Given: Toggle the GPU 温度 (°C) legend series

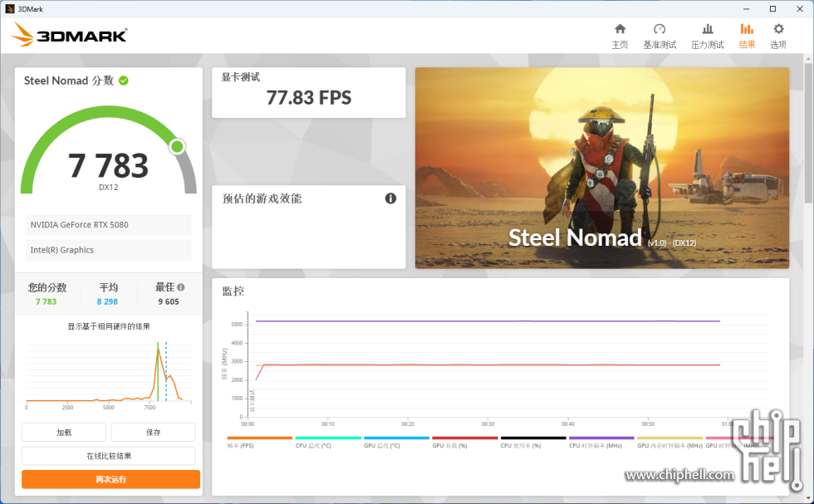Looking at the screenshot, I should 397,443.
